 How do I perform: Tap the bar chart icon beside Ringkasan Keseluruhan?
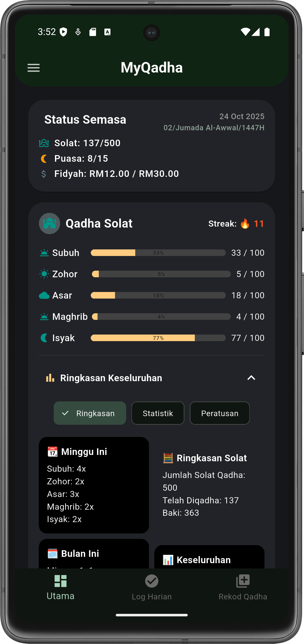click(x=50, y=378)
